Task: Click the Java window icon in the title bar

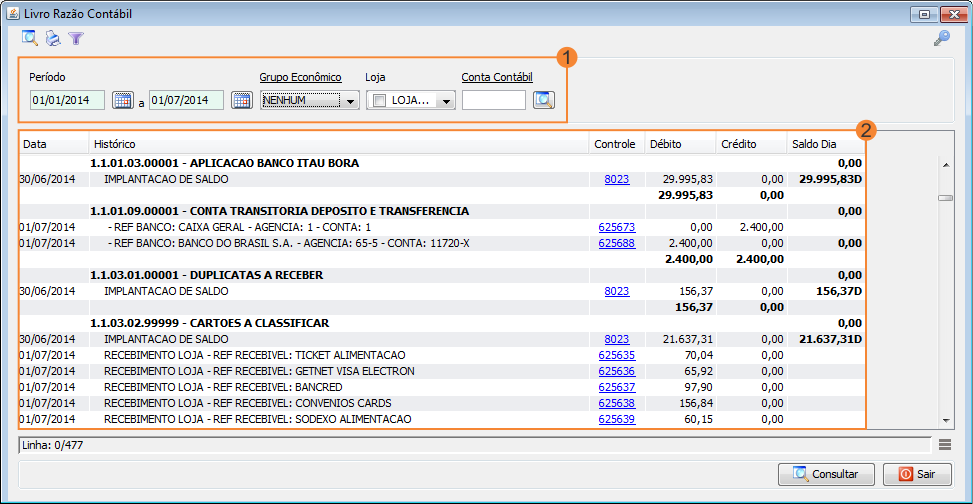Action: click(12, 12)
